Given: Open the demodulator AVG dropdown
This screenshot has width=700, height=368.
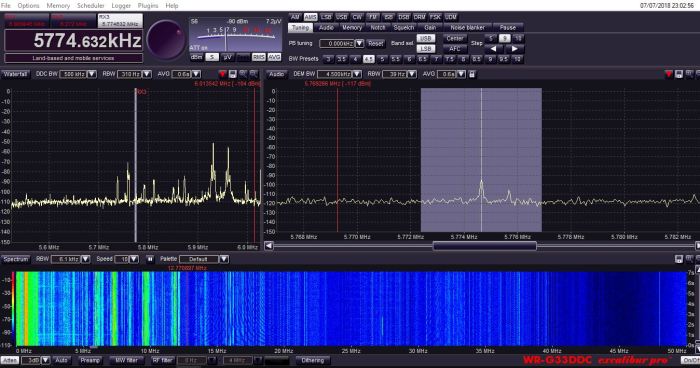Looking at the screenshot, I should (461, 74).
